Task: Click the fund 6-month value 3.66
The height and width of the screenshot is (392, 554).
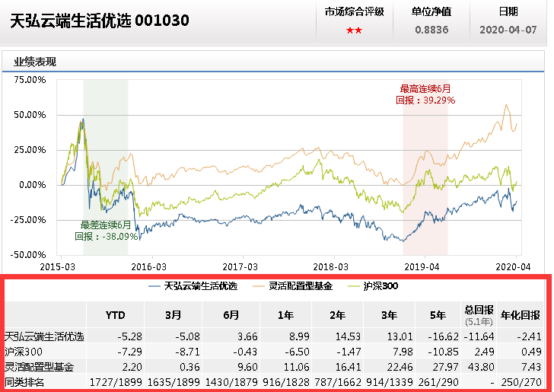Action: click(247, 336)
